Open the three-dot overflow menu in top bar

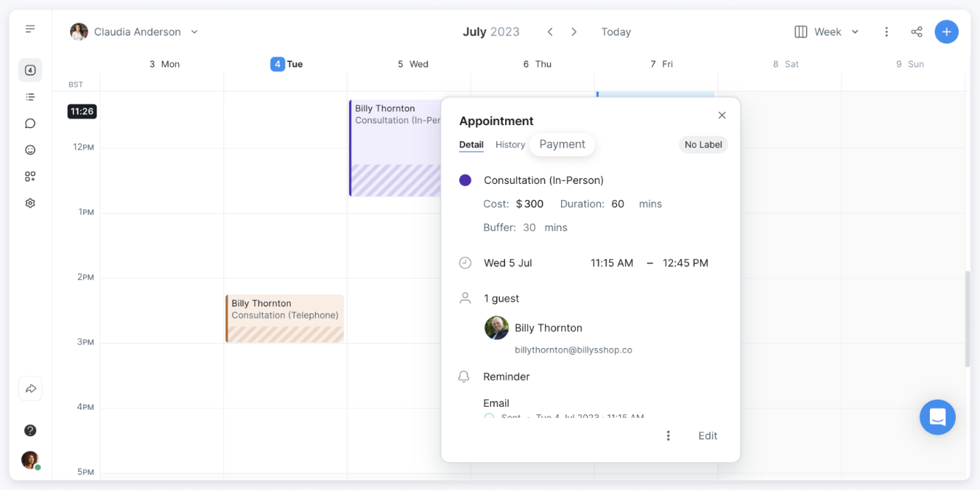[x=886, y=32]
